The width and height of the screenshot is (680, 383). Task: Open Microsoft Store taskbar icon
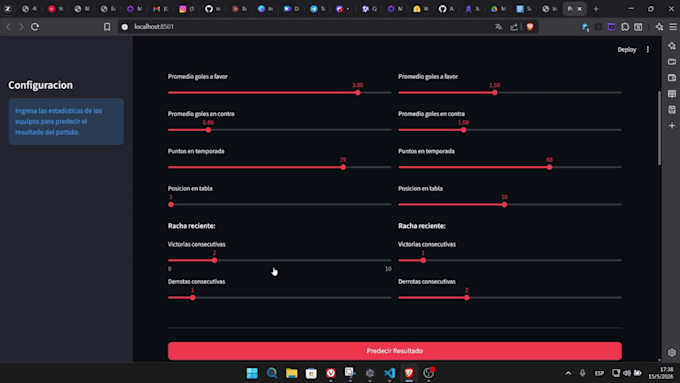[x=311, y=373]
